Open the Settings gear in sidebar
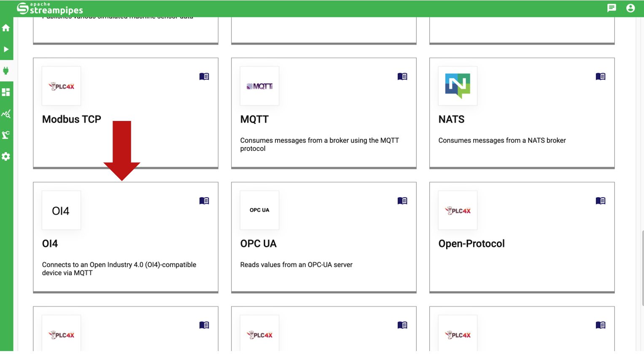644x354 pixels. [x=6, y=157]
